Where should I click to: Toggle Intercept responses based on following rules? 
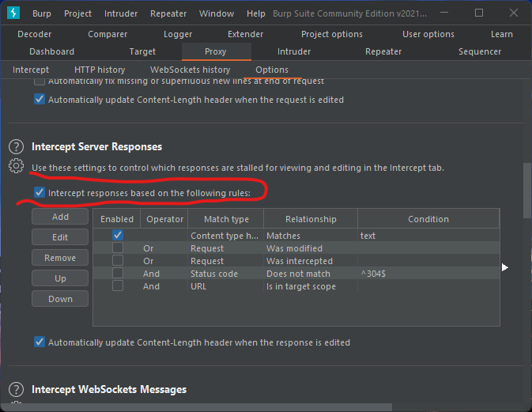point(40,193)
